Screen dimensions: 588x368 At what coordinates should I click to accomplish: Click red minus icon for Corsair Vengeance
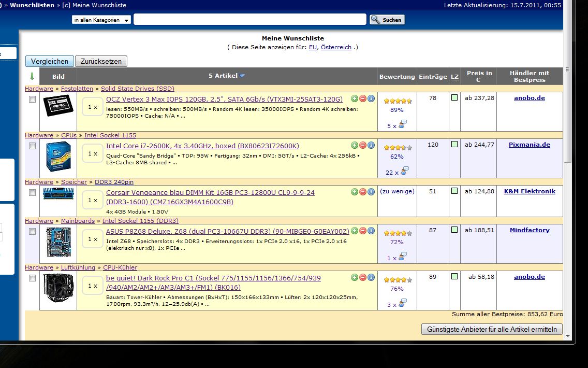pyautogui.click(x=363, y=192)
